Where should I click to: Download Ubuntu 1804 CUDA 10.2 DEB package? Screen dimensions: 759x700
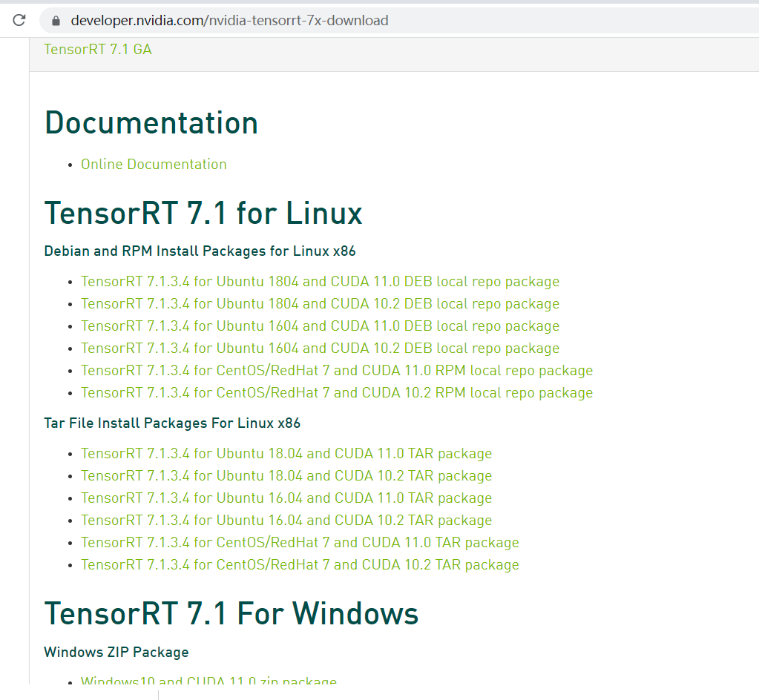(320, 304)
